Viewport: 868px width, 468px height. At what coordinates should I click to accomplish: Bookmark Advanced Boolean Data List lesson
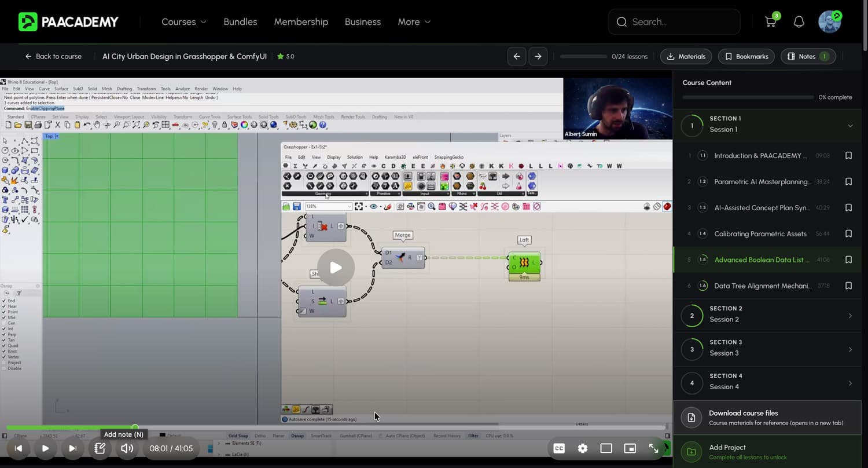click(848, 259)
